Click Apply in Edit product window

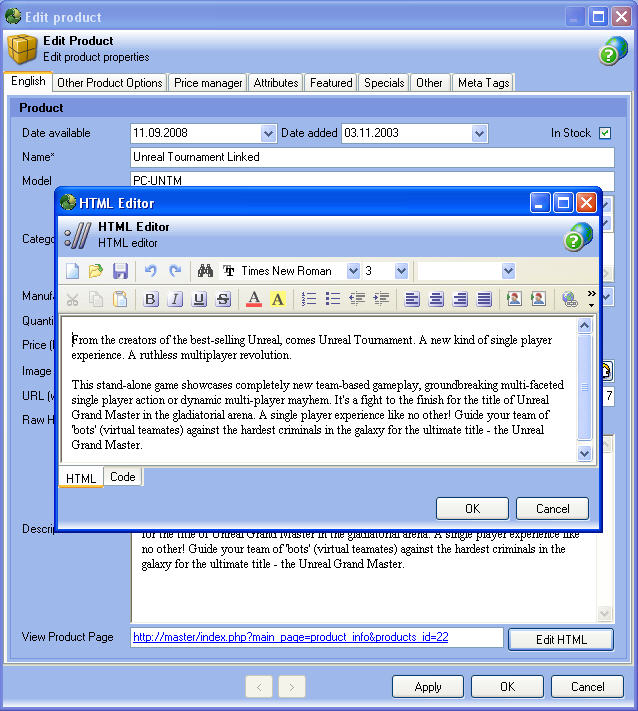[x=428, y=687]
